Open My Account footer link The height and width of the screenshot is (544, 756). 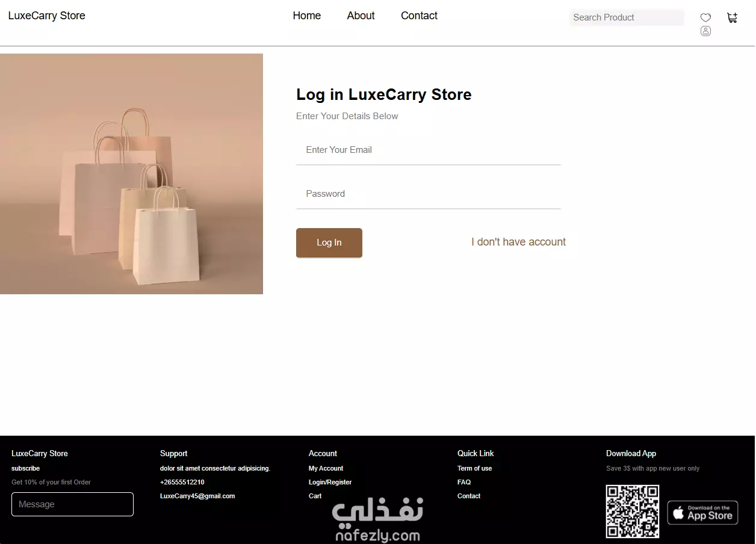click(x=326, y=468)
